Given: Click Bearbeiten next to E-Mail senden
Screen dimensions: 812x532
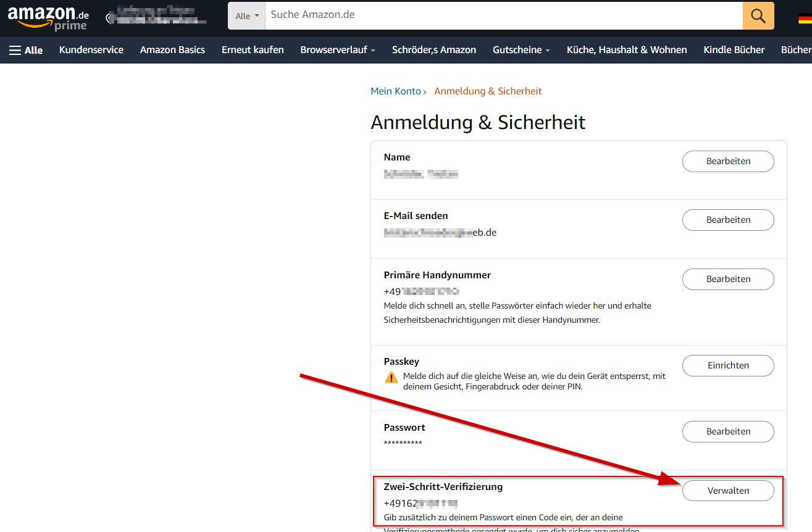Looking at the screenshot, I should click(728, 220).
